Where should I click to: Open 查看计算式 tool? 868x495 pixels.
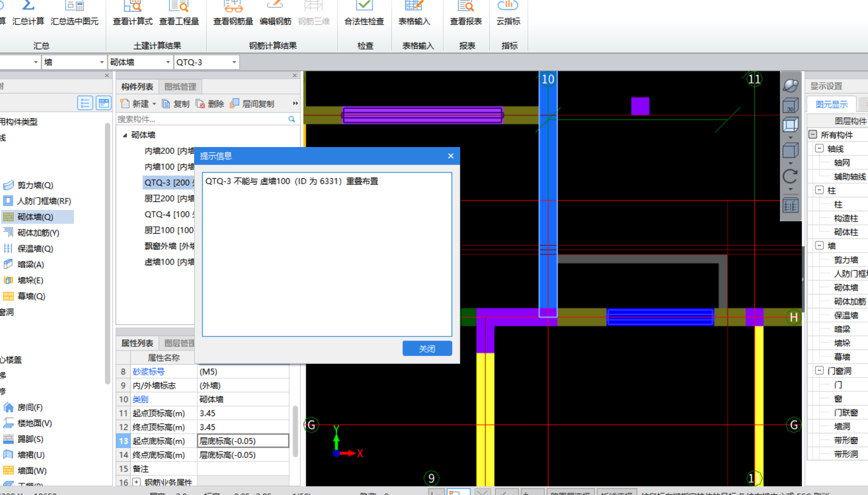coord(132,13)
